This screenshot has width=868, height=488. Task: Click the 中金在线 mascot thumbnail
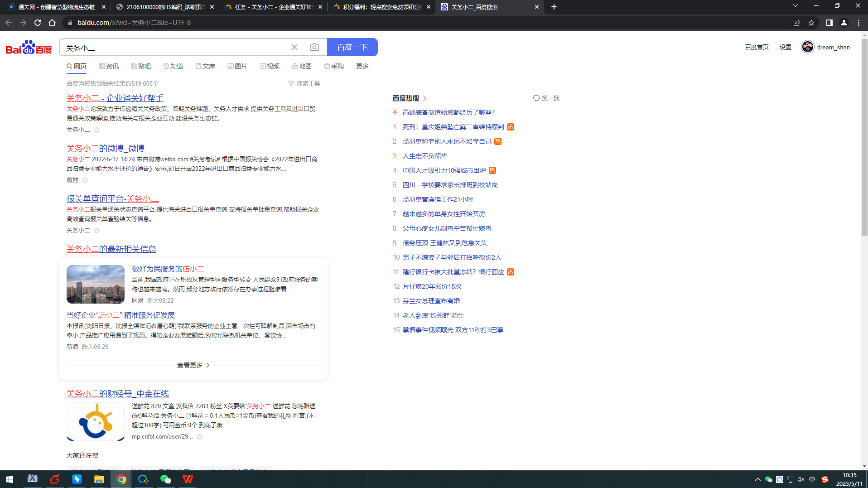96,421
